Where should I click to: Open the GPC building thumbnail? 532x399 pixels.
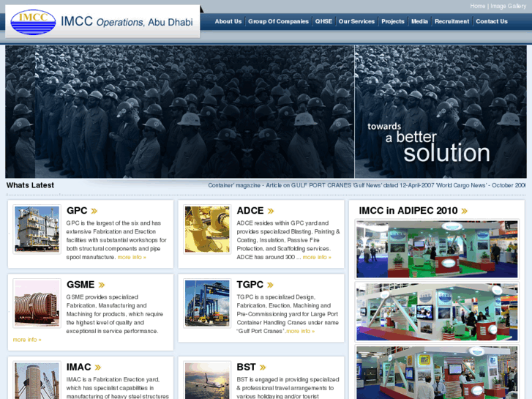(x=37, y=229)
